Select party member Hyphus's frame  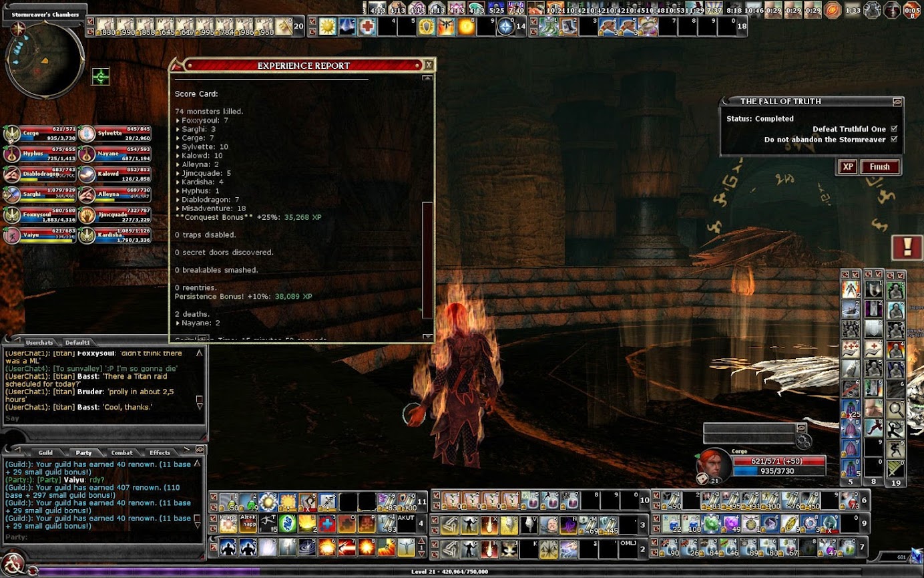coord(40,154)
